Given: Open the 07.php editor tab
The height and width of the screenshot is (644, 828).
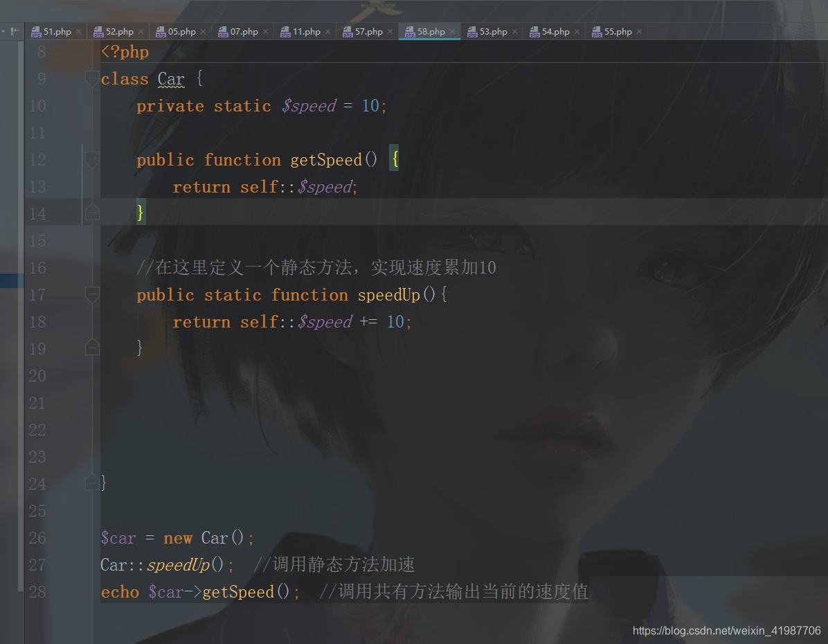Looking at the screenshot, I should (x=244, y=32).
